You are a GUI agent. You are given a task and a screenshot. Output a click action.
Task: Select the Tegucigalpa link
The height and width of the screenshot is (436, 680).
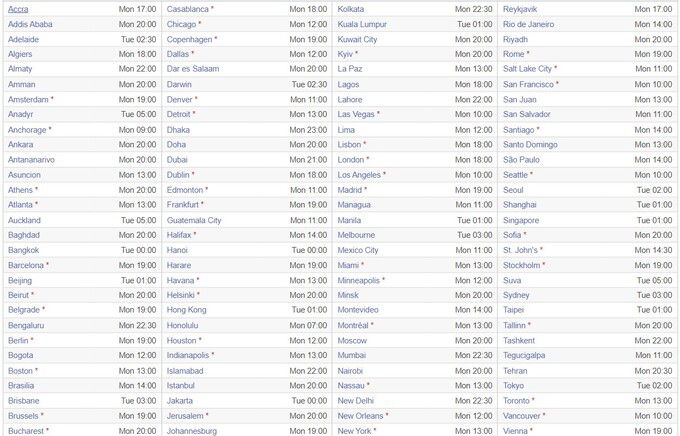coord(524,355)
